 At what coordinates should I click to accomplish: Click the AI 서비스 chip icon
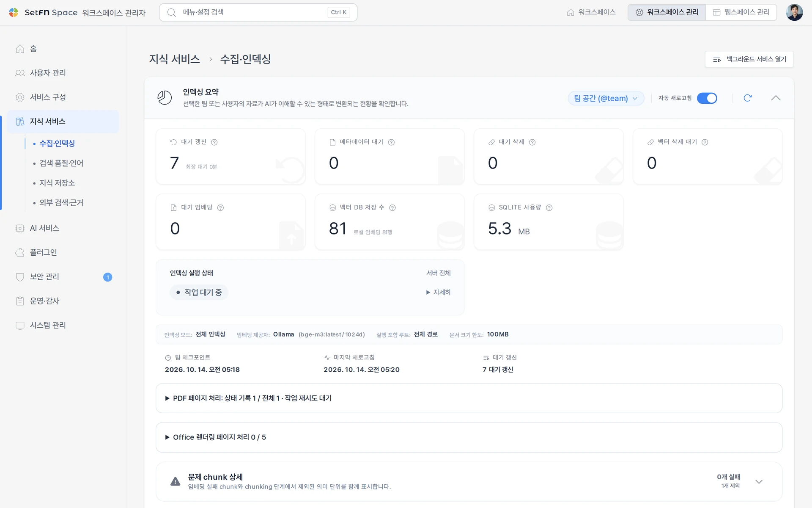coord(20,228)
